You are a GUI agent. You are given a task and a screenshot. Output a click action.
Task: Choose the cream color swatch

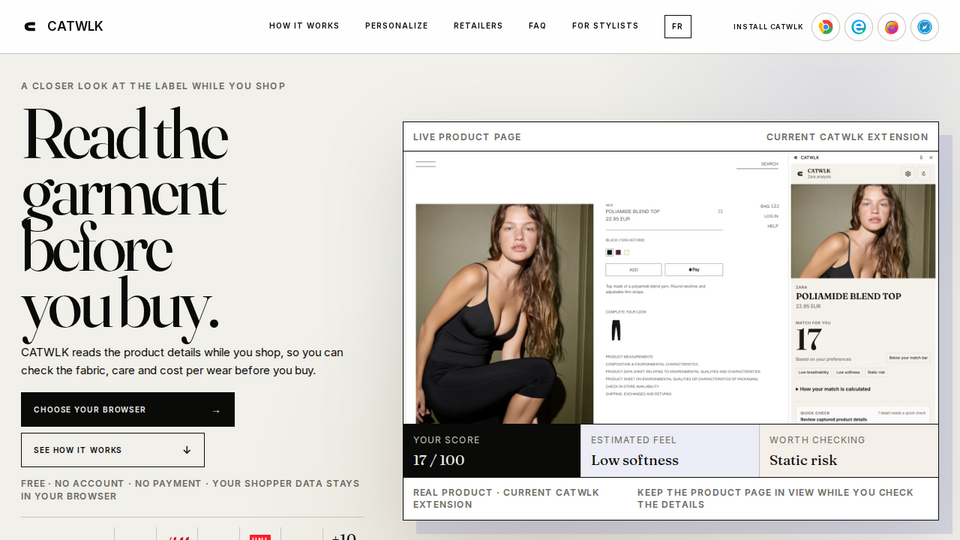point(626,252)
